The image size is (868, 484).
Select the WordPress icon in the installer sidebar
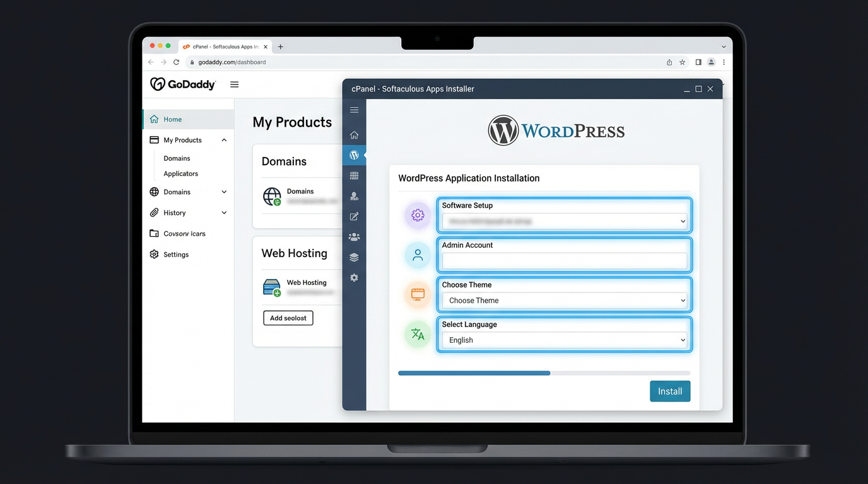point(354,155)
